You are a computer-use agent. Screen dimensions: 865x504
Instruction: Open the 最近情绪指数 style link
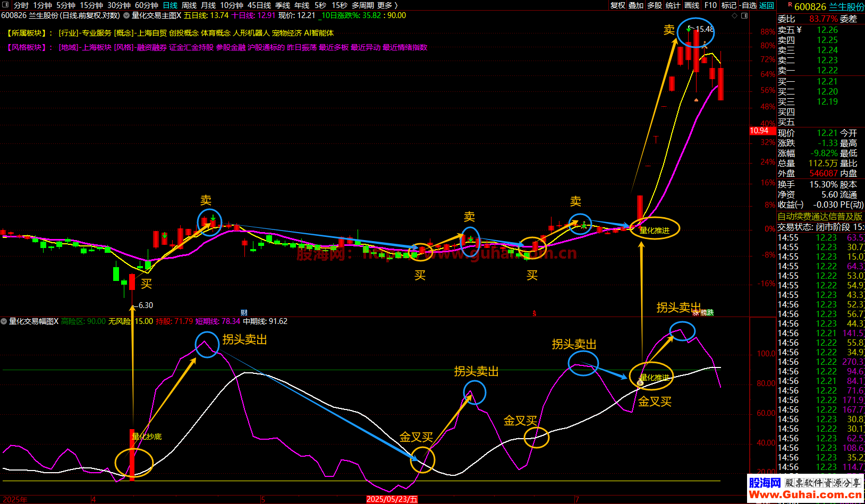click(405, 47)
